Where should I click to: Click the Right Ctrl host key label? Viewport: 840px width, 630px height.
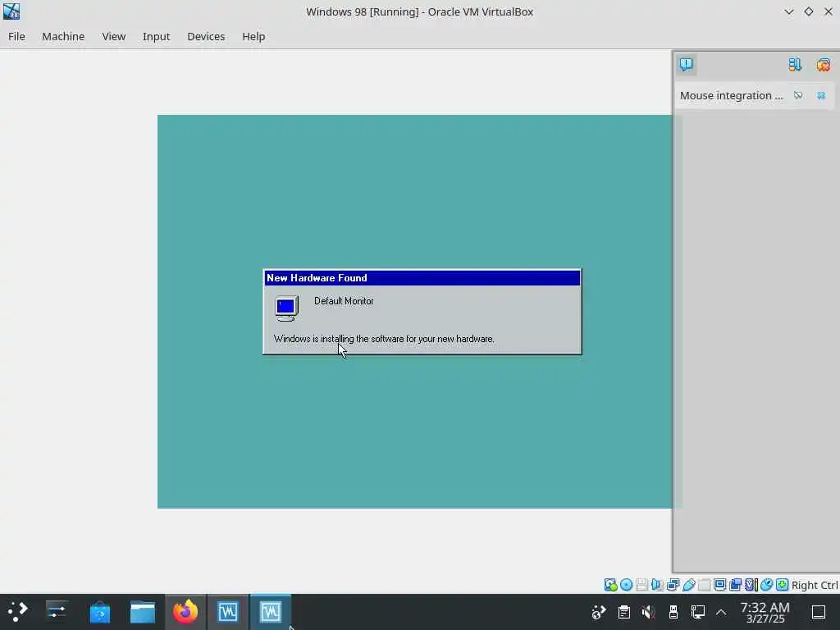[815, 585]
